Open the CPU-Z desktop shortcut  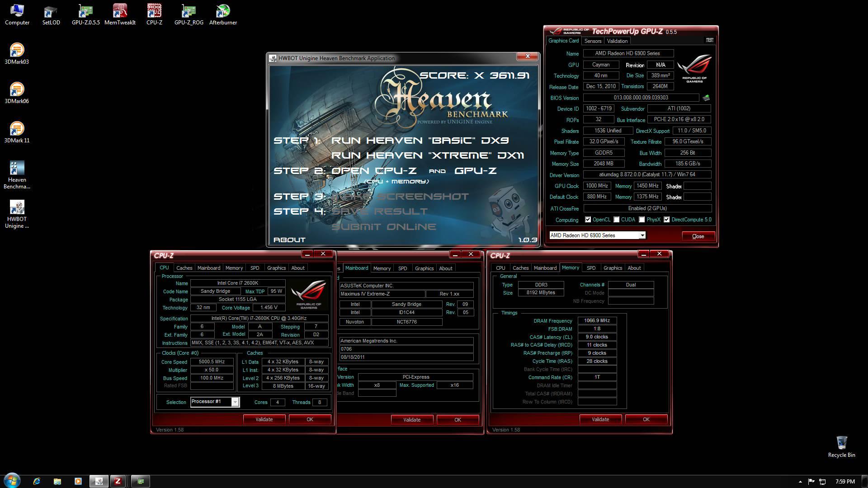154,14
